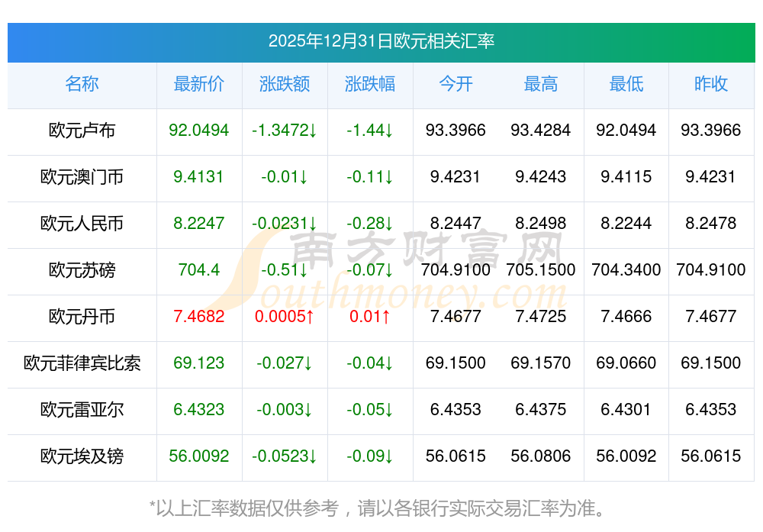The height and width of the screenshot is (532, 763).
Task: Click change percent -0.04↓
Action: tap(370, 363)
